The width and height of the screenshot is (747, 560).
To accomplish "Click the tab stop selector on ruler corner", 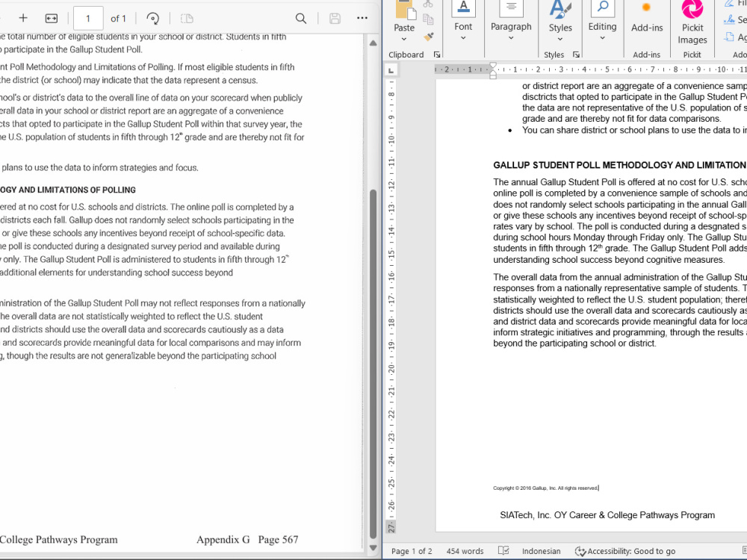I will tap(391, 71).
